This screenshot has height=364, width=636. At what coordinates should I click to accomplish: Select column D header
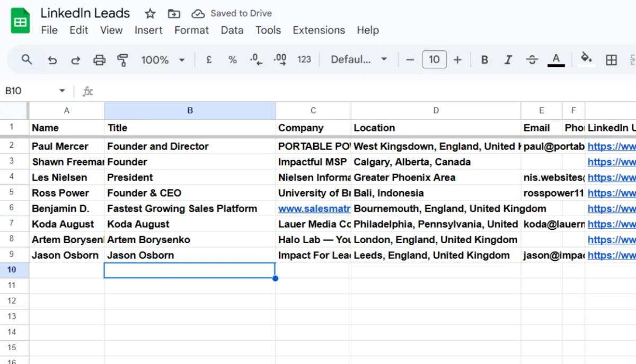point(436,111)
